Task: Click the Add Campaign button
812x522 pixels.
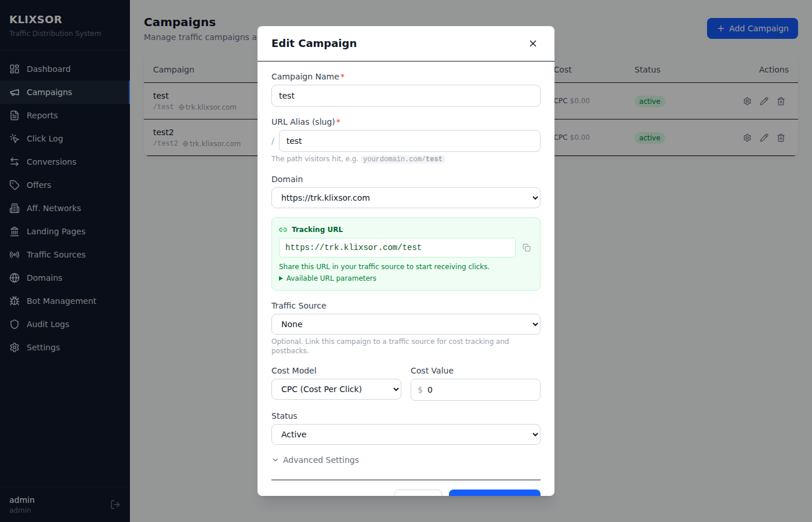Action: point(752,28)
